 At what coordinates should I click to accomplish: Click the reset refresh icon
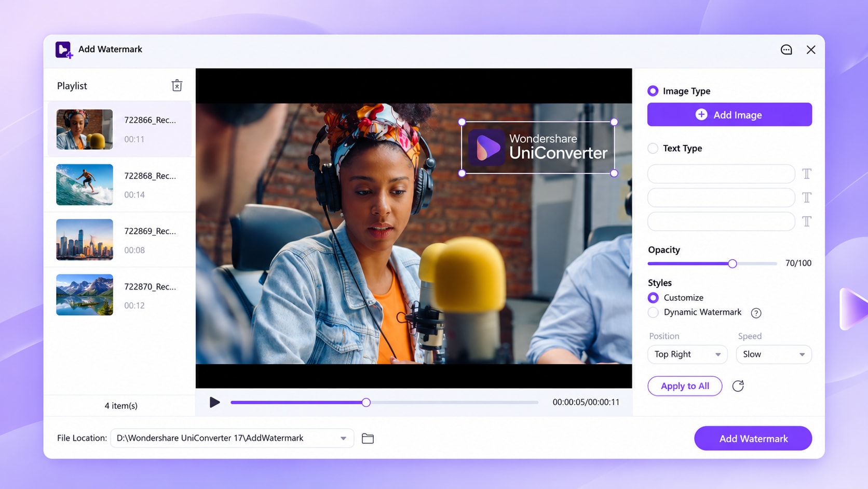tap(738, 386)
